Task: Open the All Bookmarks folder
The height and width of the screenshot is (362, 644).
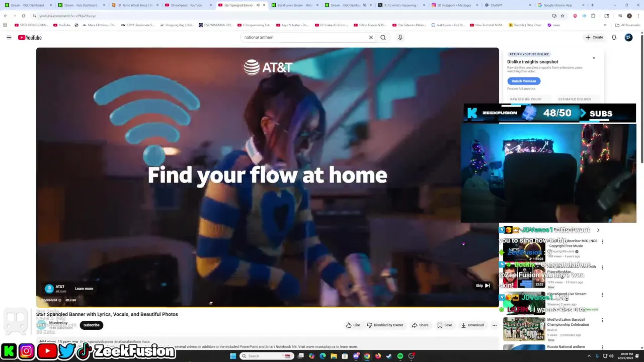Action: 627,25
